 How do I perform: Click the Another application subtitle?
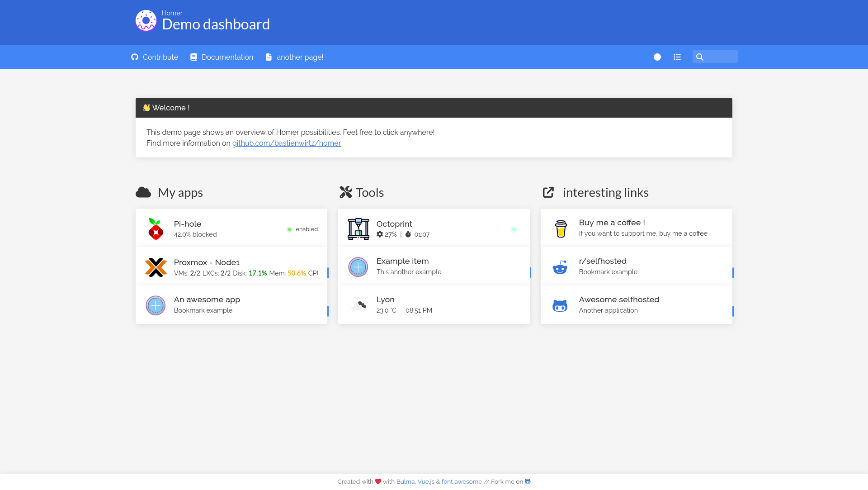click(x=609, y=310)
